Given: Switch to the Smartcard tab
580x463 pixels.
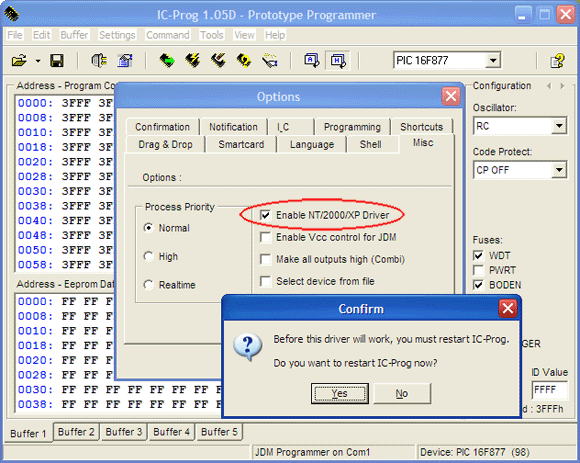Looking at the screenshot, I should (x=241, y=144).
